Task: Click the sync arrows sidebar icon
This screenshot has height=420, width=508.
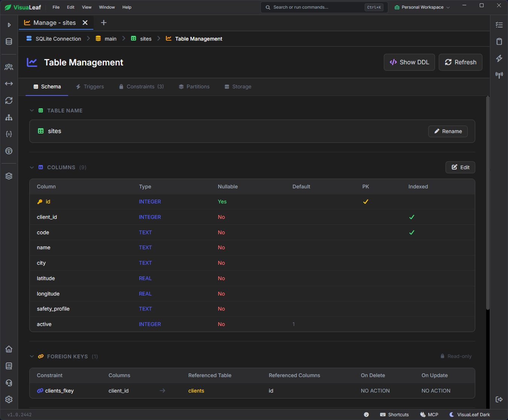Action: pos(9,100)
